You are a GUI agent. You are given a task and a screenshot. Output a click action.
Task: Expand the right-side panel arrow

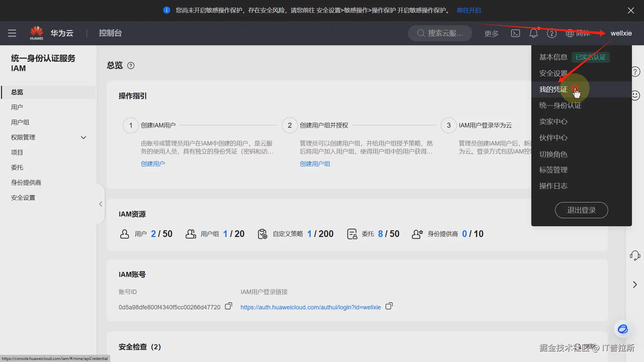tap(635, 285)
